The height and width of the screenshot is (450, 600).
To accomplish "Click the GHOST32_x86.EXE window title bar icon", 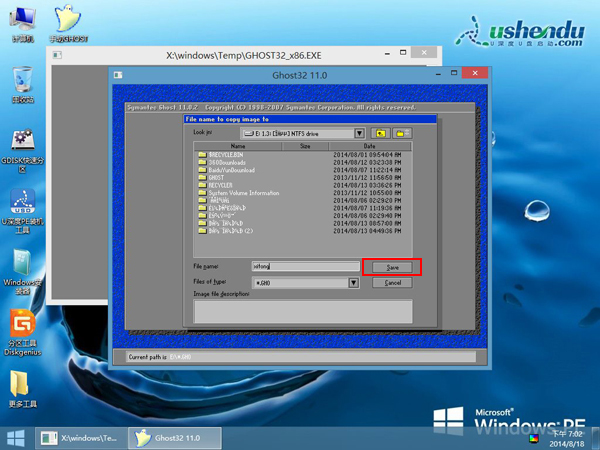I will [x=57, y=55].
